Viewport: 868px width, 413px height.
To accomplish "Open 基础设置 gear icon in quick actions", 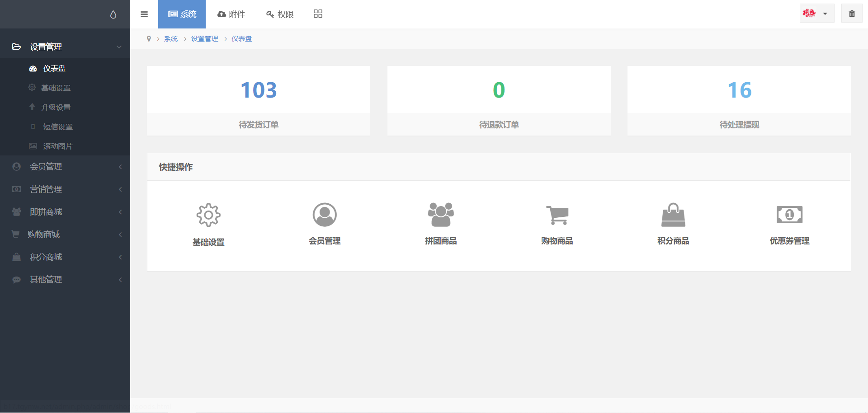I will tap(208, 215).
